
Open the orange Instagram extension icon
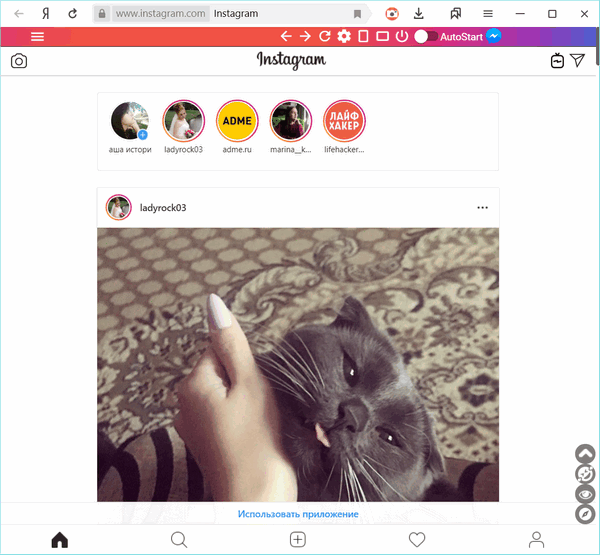(391, 14)
